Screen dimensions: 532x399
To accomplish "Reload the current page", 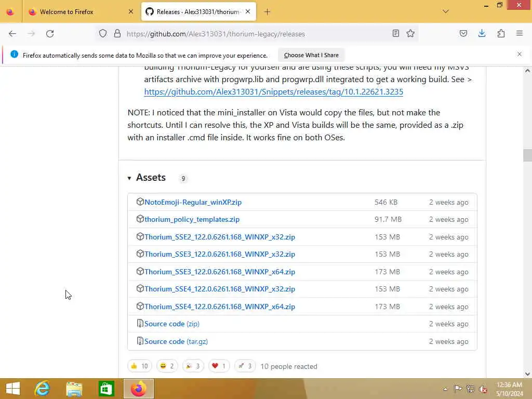I will (50, 34).
